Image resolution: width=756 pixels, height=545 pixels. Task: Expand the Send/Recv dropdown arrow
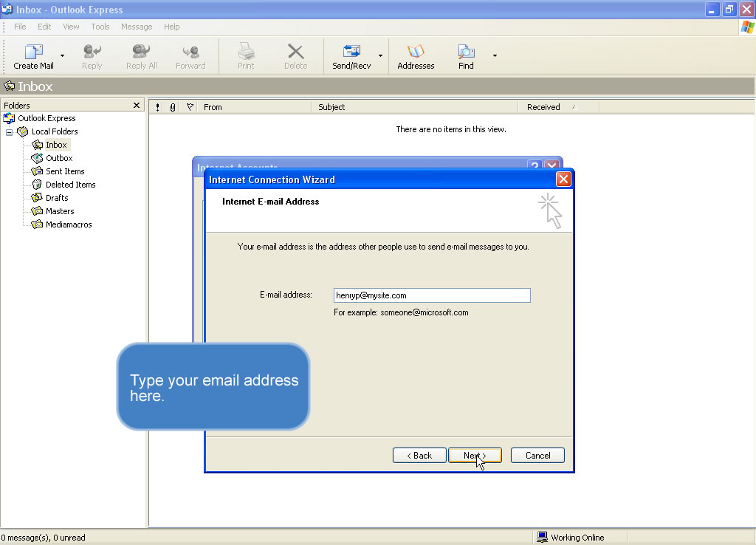(380, 55)
